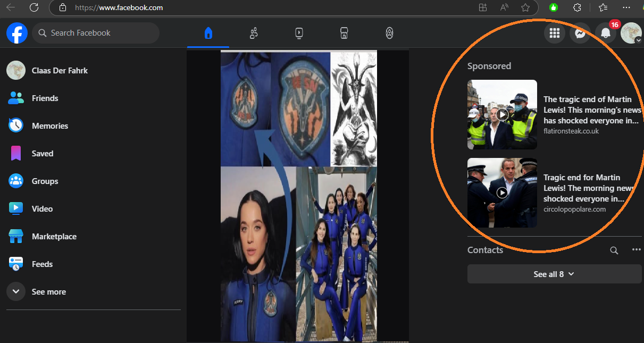Screen dimensions: 644x343
Task: Expand the See more sidebar item
Action: [x=48, y=291]
